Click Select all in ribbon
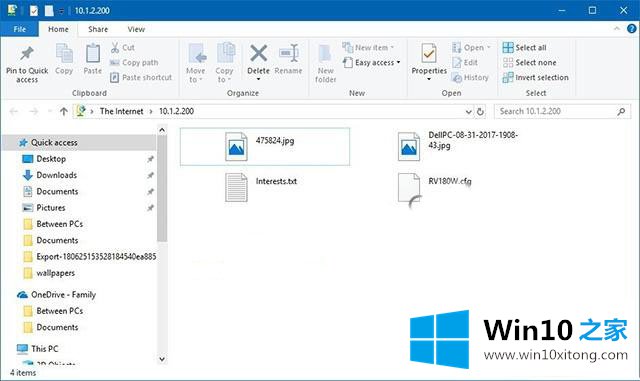 pos(524,48)
